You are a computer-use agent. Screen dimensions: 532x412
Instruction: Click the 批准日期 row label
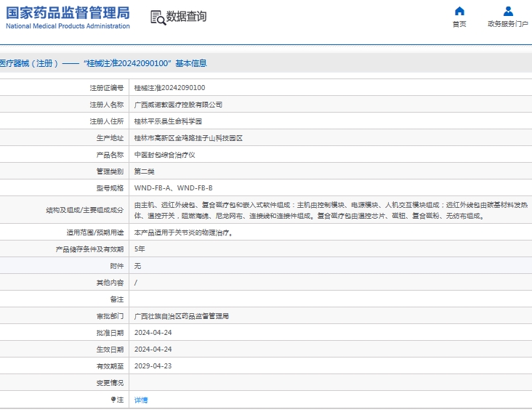pos(110,333)
